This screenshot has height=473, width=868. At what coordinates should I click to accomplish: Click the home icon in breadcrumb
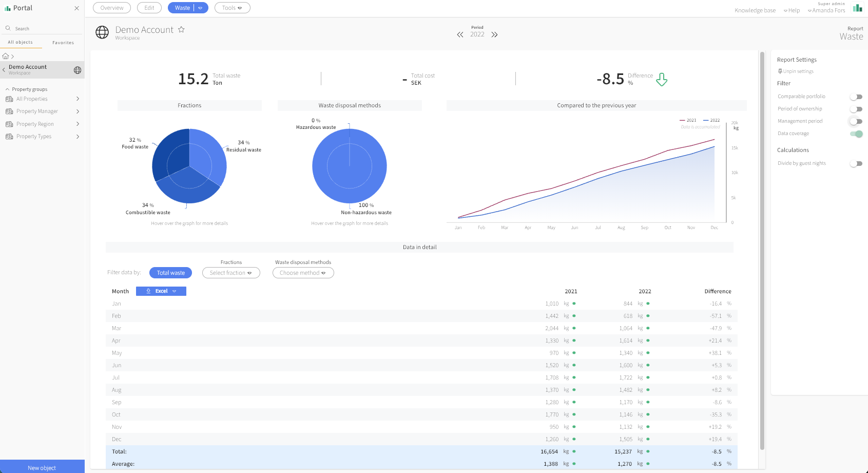click(x=6, y=56)
